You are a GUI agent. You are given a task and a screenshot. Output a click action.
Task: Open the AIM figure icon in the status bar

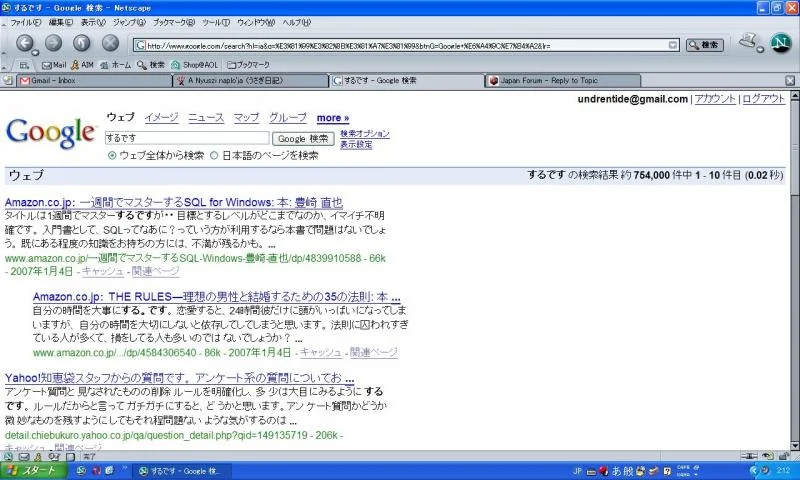click(x=38, y=457)
